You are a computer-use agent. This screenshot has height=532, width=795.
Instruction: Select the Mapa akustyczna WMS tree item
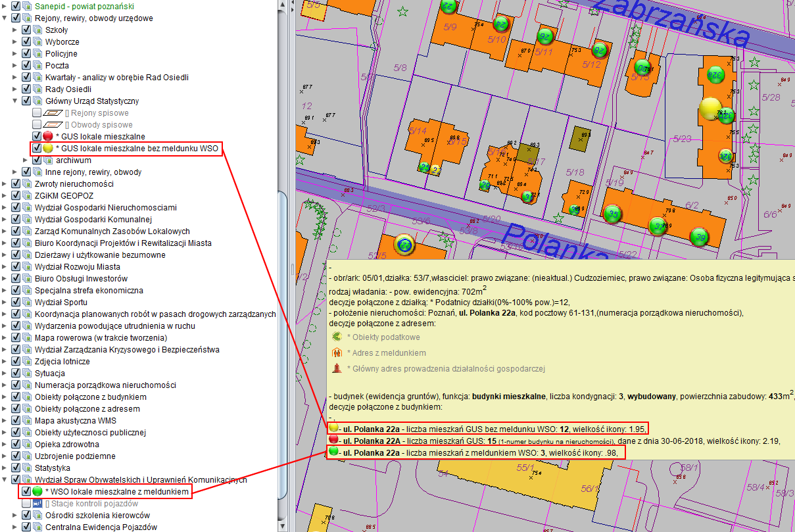click(75, 420)
